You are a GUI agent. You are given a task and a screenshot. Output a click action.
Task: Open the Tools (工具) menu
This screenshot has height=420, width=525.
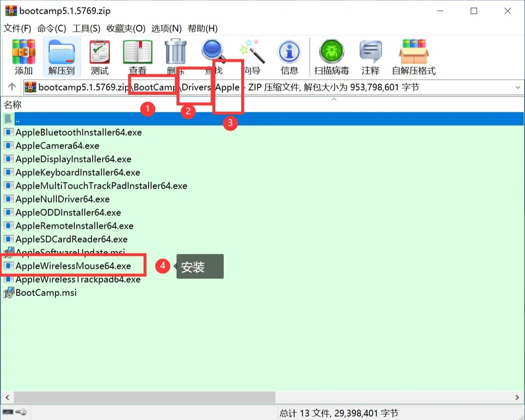(x=86, y=28)
